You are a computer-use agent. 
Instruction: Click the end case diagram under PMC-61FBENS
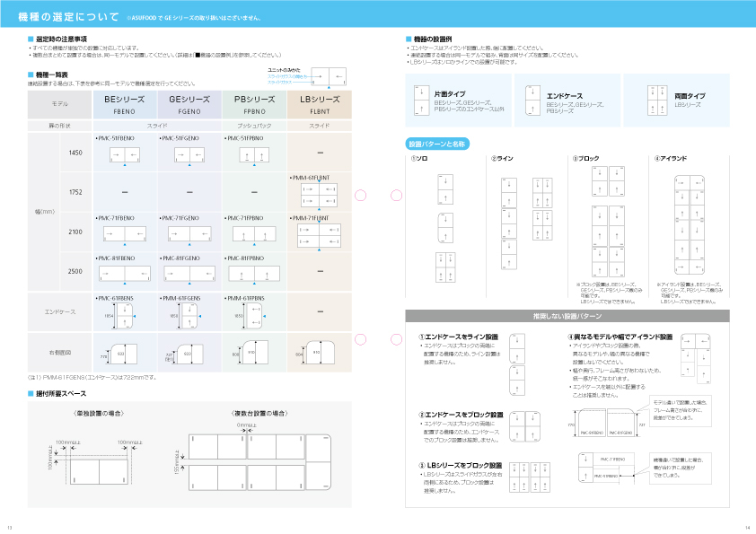pos(123,316)
